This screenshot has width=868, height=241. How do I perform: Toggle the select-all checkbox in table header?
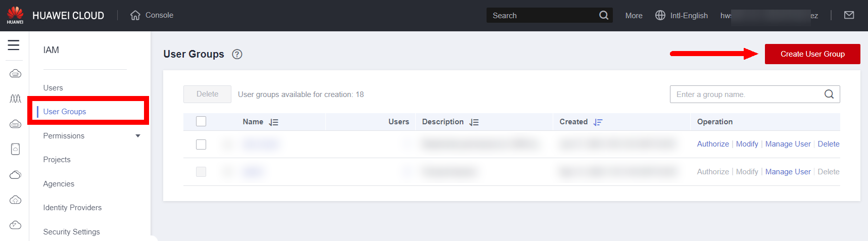[201, 121]
